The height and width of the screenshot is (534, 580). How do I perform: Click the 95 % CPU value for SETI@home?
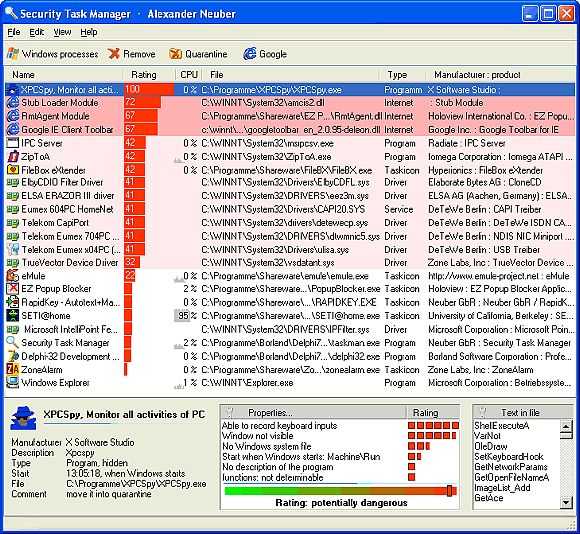(x=186, y=316)
